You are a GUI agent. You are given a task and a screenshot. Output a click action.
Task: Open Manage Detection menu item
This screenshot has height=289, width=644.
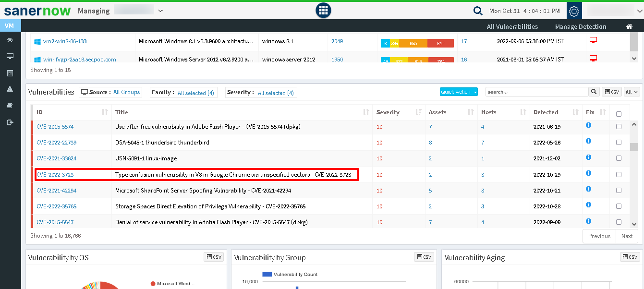point(580,26)
